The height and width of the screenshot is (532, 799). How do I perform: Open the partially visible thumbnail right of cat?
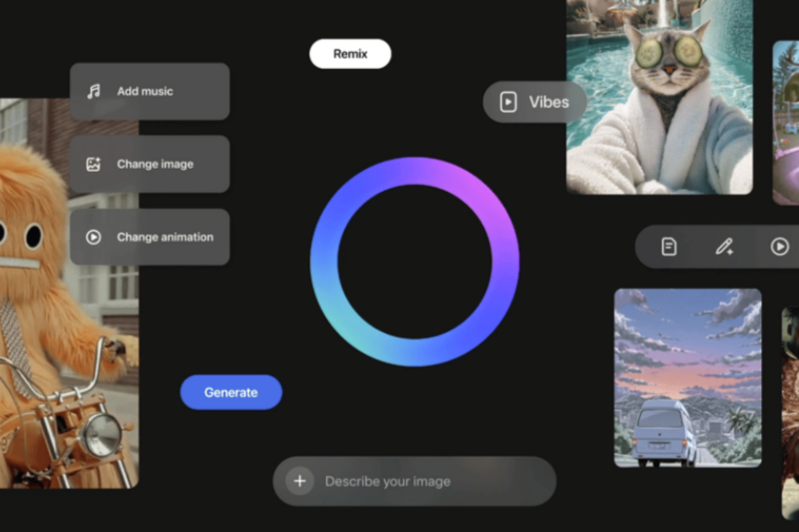click(x=785, y=123)
